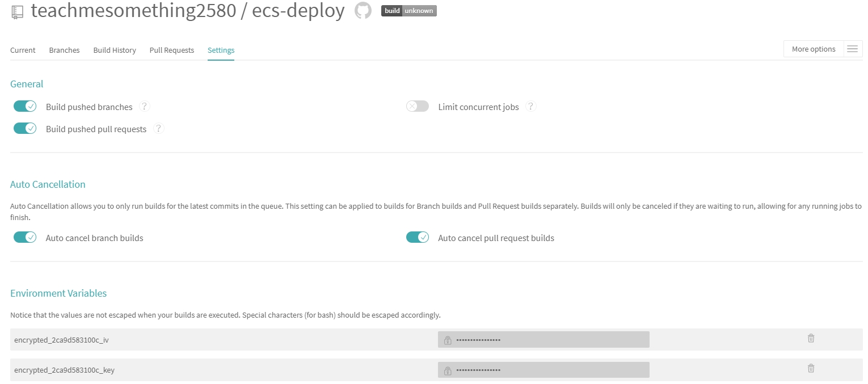Viewport: 868px width, 384px height.
Task: Open the hamburger menu beside More options
Action: pyautogui.click(x=852, y=49)
